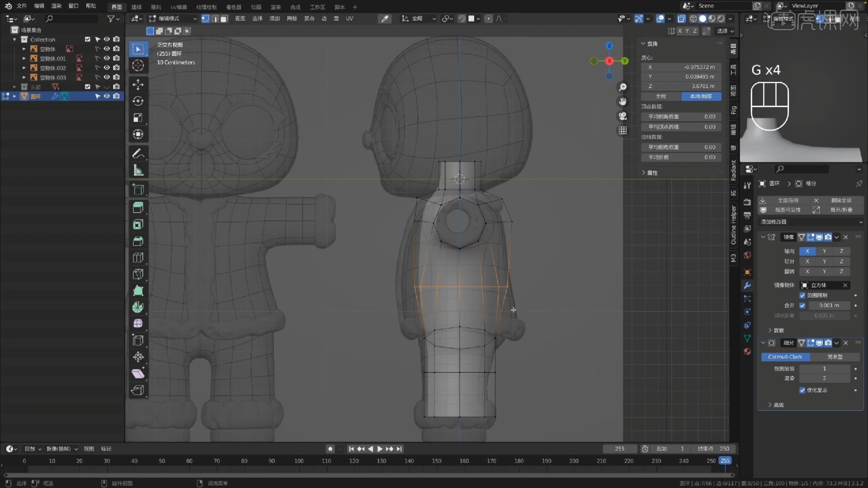
Task: Click the 删除全部 button
Action: pyautogui.click(x=837, y=200)
